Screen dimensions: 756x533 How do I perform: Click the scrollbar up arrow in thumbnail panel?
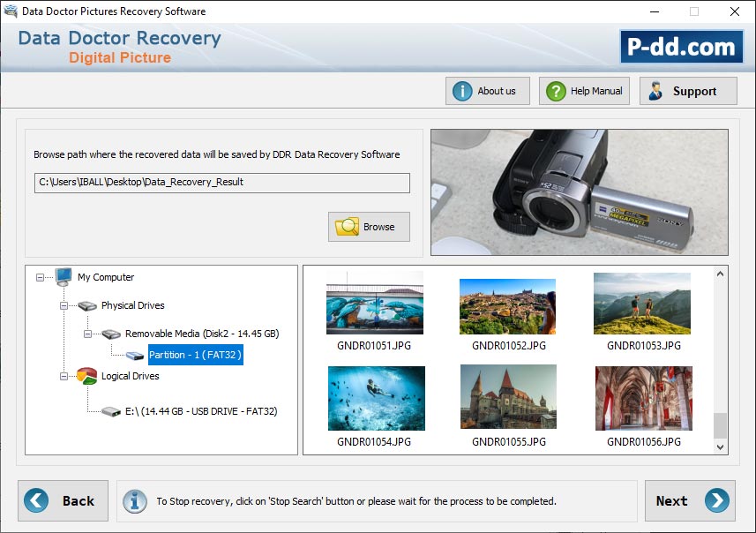pos(719,273)
